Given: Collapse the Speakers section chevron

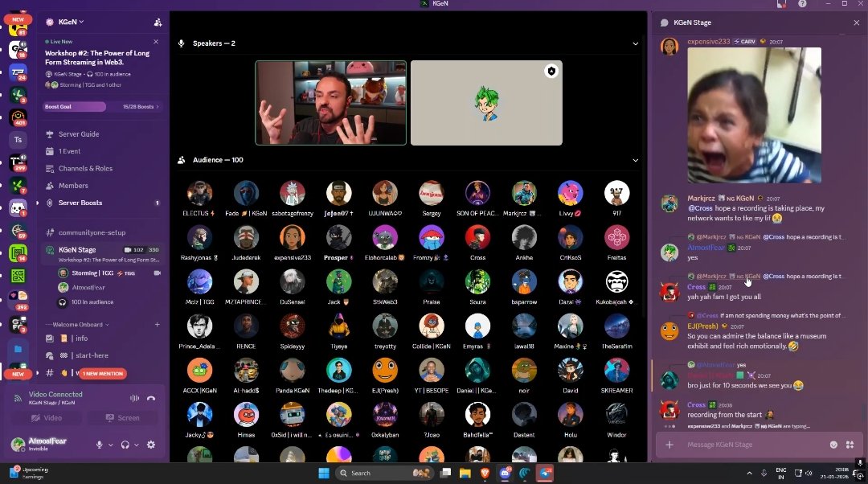Looking at the screenshot, I should tap(636, 43).
